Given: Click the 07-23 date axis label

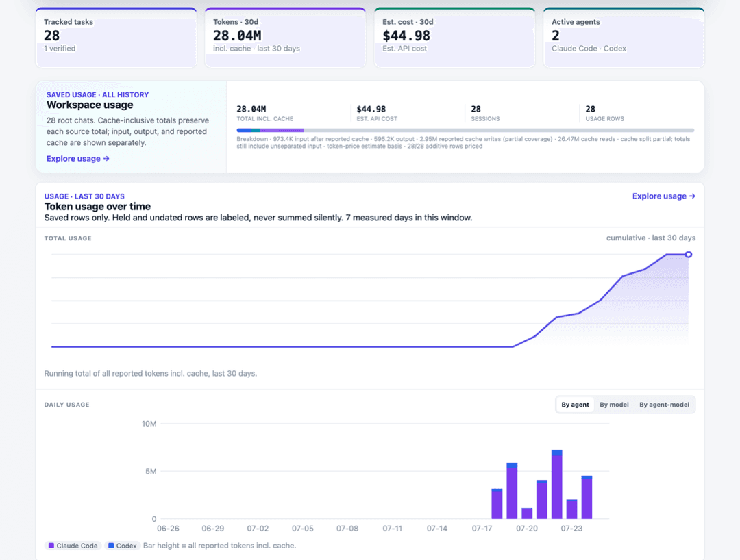Looking at the screenshot, I should click(x=571, y=529).
